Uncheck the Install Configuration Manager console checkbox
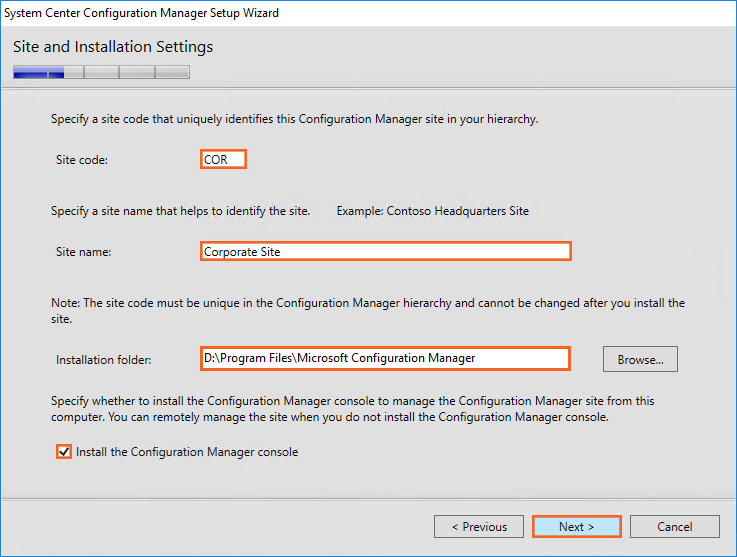737x557 pixels. (x=65, y=452)
